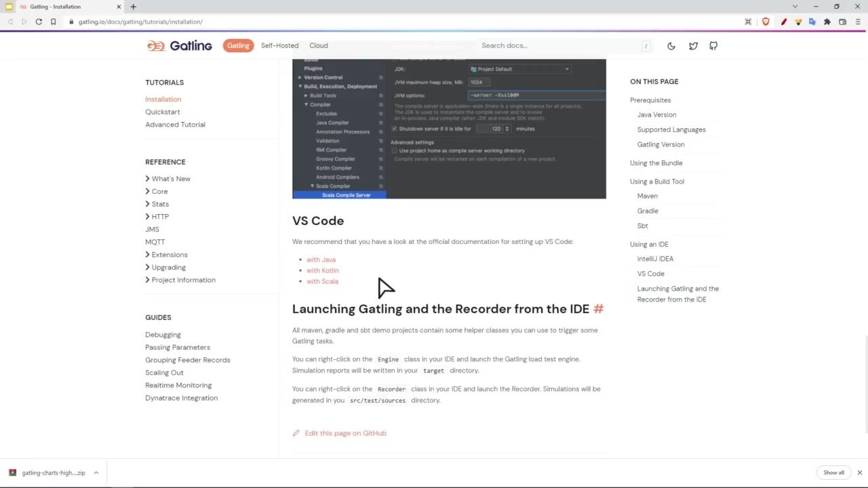Open the Twitter icon link
Screen dimensions: 868x488
(693, 46)
